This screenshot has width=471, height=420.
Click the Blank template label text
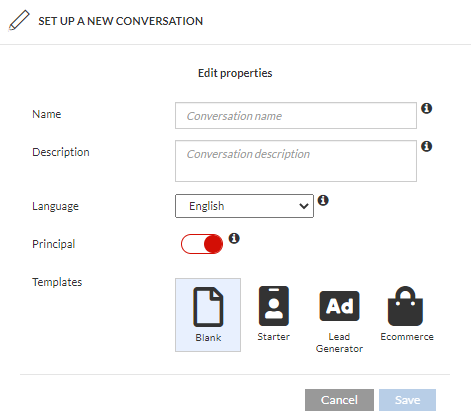[x=208, y=338]
